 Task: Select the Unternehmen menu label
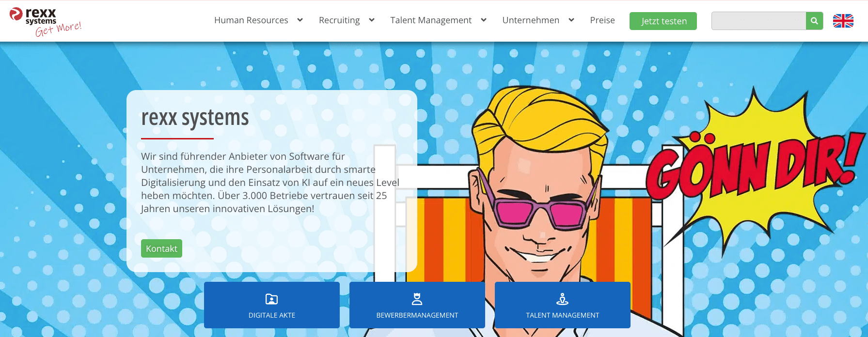tap(531, 20)
